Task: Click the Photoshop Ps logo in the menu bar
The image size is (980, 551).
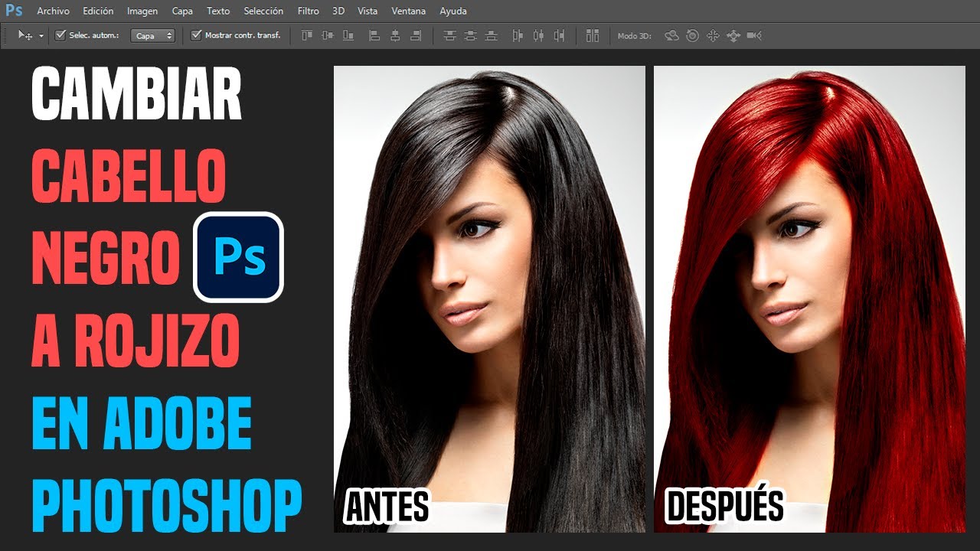Action: click(x=14, y=11)
